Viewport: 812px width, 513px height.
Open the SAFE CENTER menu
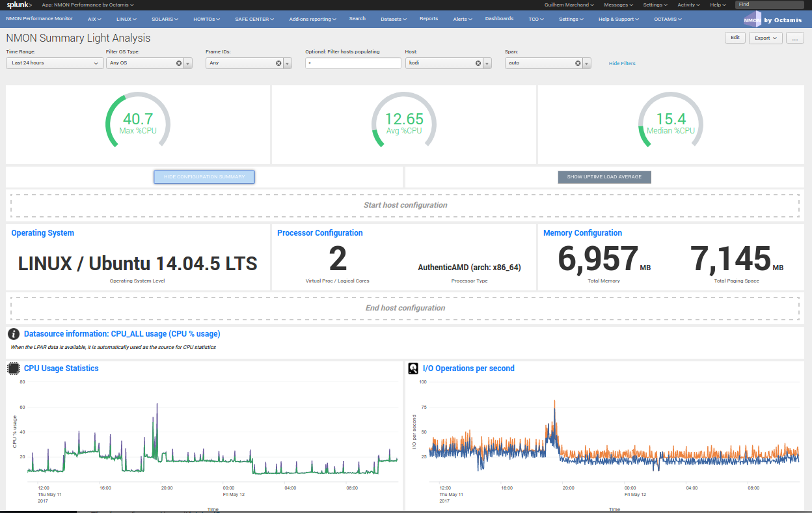click(x=254, y=19)
